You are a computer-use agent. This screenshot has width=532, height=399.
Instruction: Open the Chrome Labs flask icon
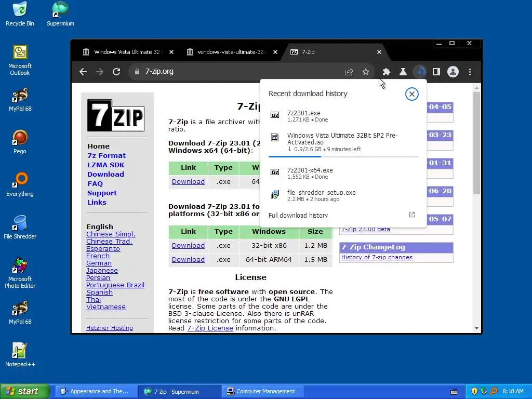403,72
